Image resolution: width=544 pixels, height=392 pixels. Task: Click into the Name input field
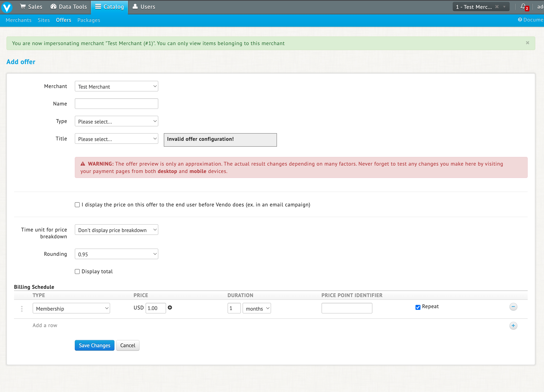tap(116, 104)
